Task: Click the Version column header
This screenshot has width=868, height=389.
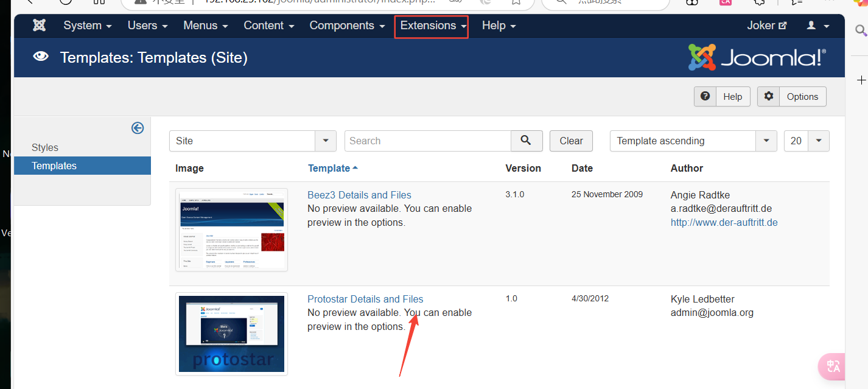Action: point(523,168)
